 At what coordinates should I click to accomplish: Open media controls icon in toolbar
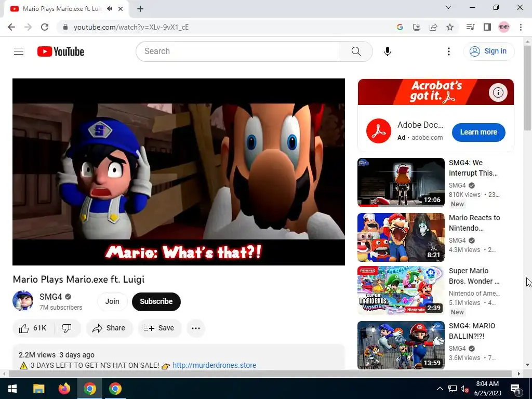470,27
